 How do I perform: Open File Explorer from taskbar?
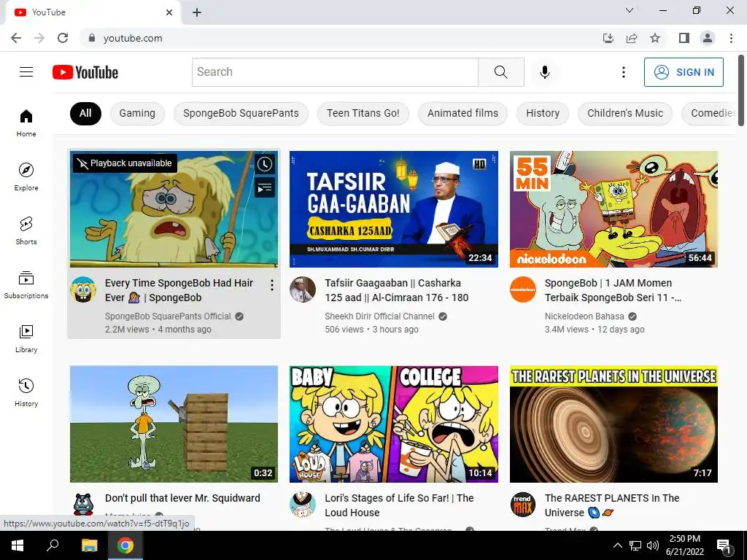(89, 545)
